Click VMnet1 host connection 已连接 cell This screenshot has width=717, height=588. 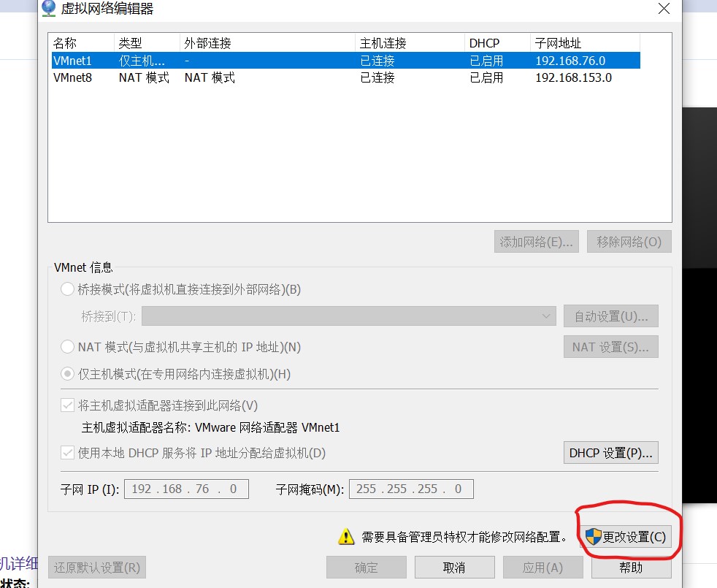[377, 61]
